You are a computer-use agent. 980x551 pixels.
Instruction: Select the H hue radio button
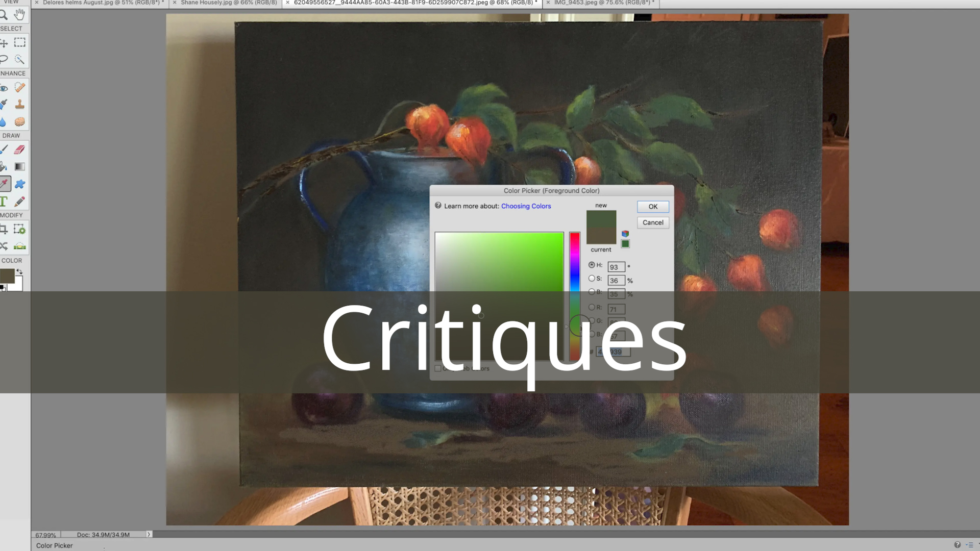(x=592, y=265)
